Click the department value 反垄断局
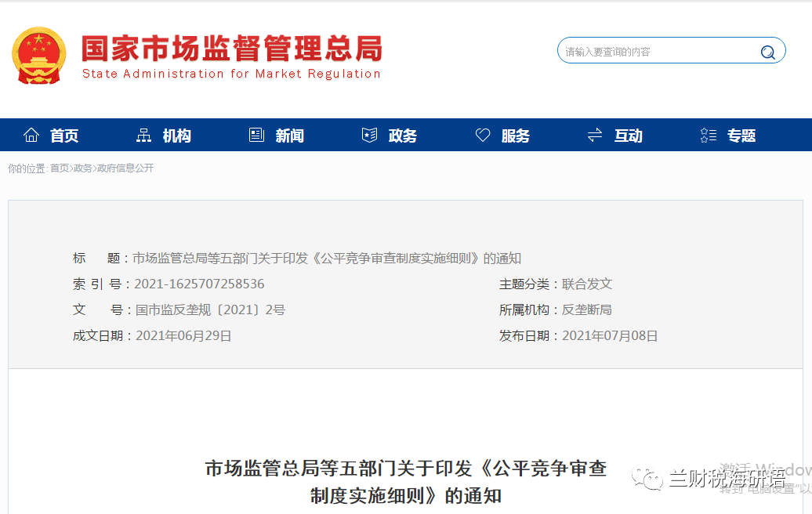The height and width of the screenshot is (514, 812). 587,310
